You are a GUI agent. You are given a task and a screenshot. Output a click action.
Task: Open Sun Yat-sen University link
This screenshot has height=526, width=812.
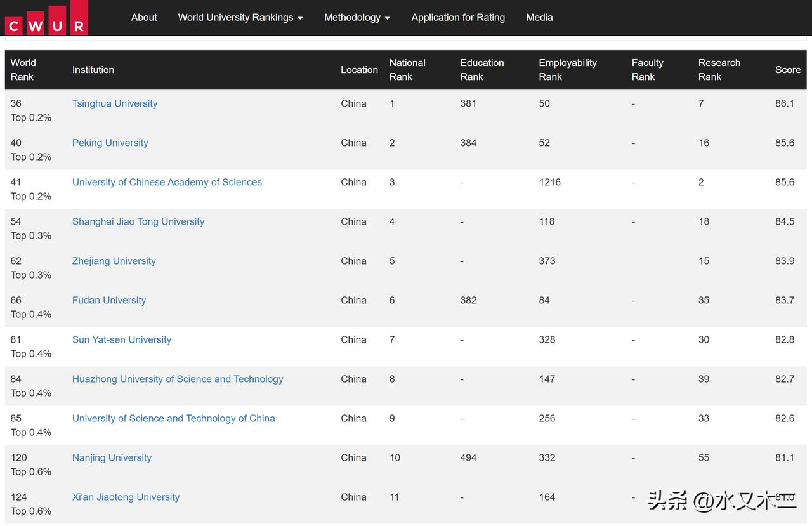coord(122,339)
